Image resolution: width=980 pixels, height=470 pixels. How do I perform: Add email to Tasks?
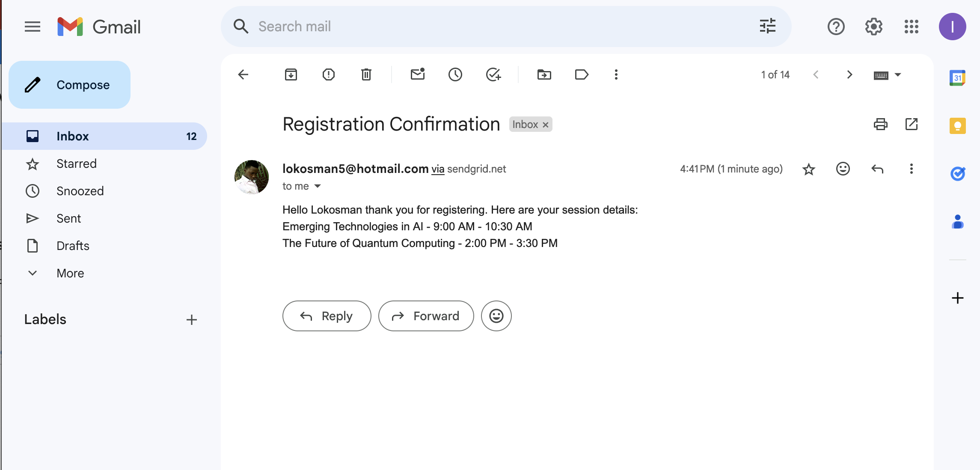click(493, 74)
